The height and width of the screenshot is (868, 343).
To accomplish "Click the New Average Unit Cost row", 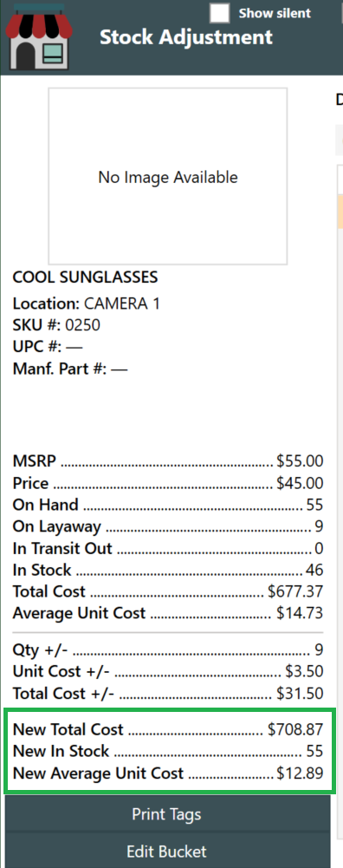I will (x=168, y=773).
